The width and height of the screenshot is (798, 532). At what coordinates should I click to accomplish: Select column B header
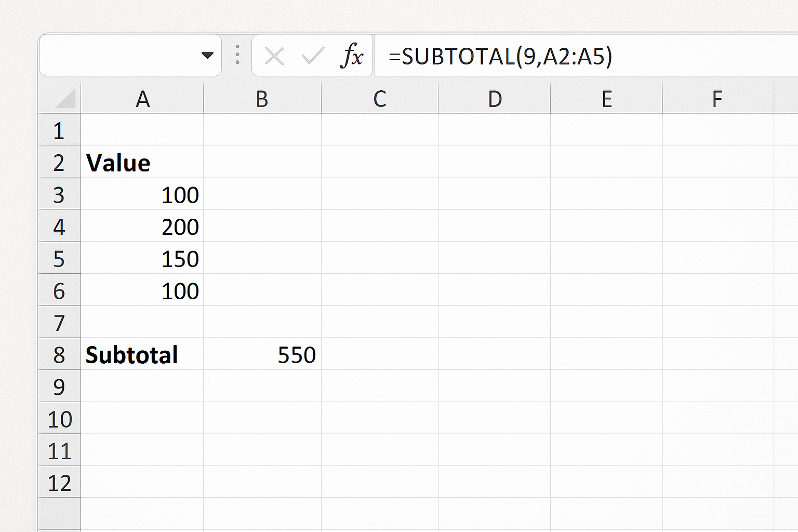point(262,99)
